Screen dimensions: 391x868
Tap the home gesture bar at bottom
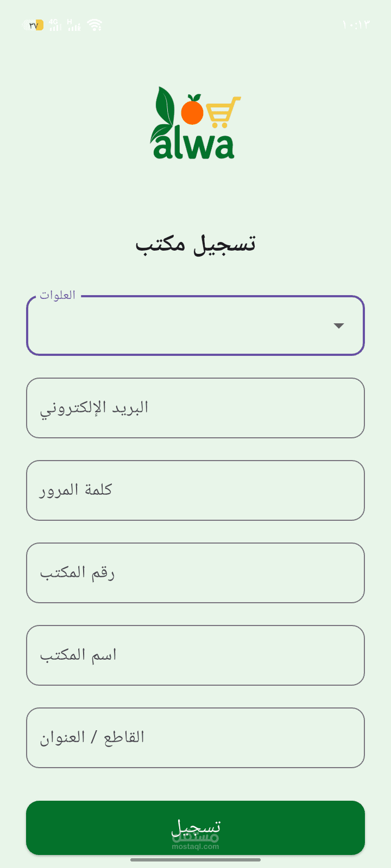(x=195, y=860)
